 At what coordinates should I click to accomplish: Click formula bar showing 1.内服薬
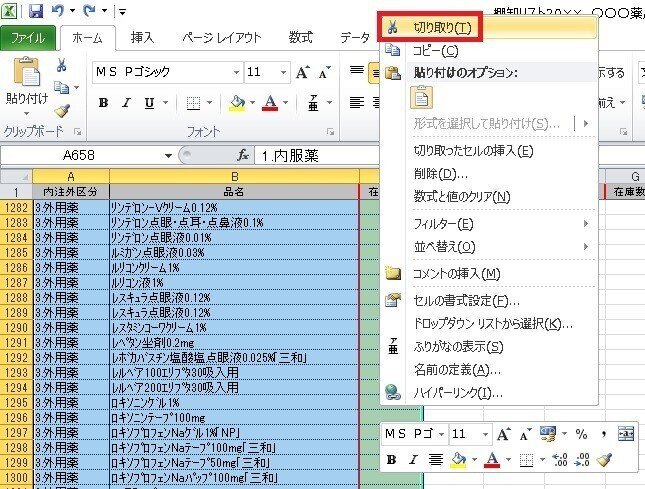point(316,155)
